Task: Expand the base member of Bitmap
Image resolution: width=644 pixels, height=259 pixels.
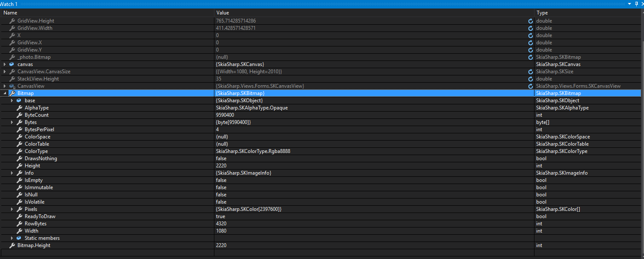Action: [12, 101]
